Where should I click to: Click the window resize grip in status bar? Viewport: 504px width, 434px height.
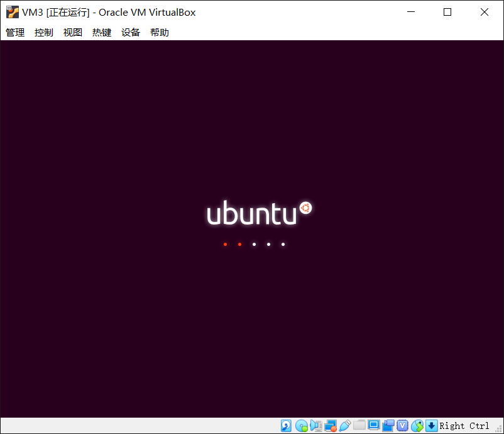click(x=499, y=429)
